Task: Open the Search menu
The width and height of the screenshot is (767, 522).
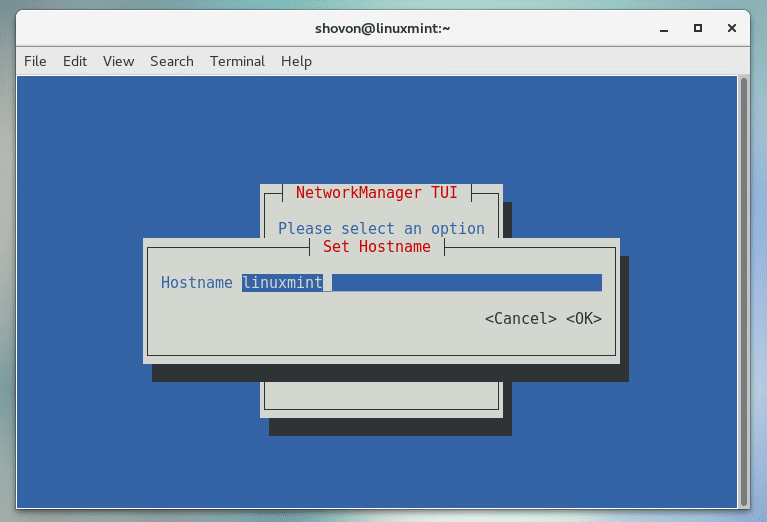Action: [172, 61]
